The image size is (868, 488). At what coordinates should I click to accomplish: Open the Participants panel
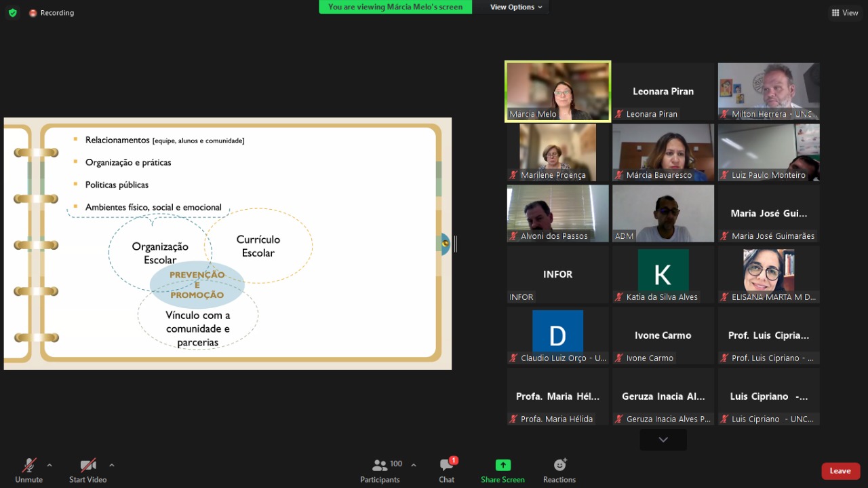pyautogui.click(x=380, y=470)
